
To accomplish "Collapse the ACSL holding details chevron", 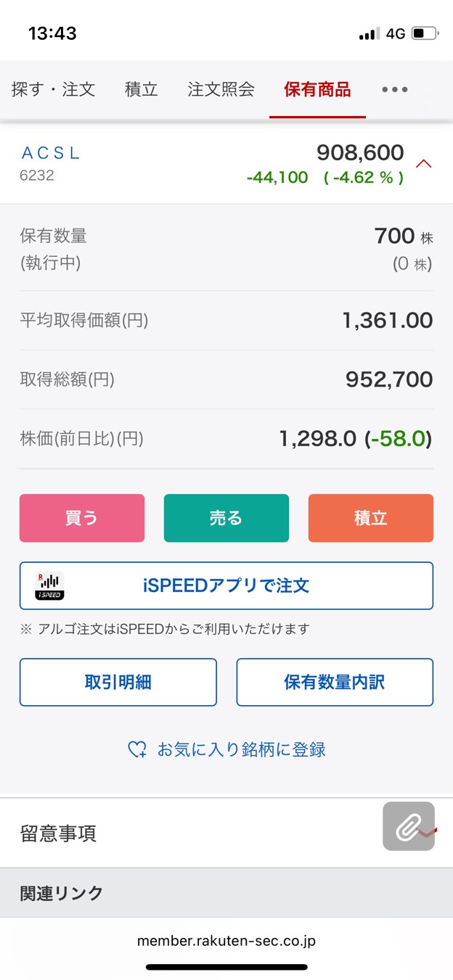I will (x=424, y=163).
